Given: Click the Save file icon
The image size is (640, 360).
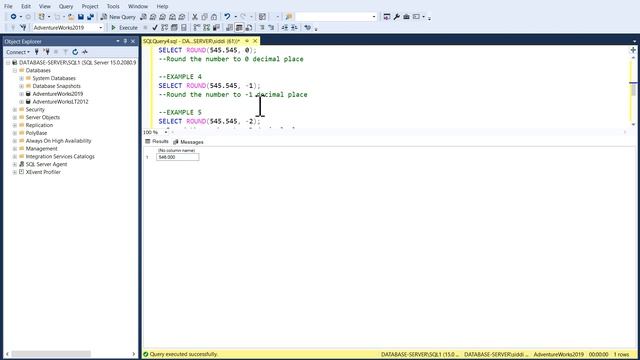Looking at the screenshot, I should coord(81,17).
